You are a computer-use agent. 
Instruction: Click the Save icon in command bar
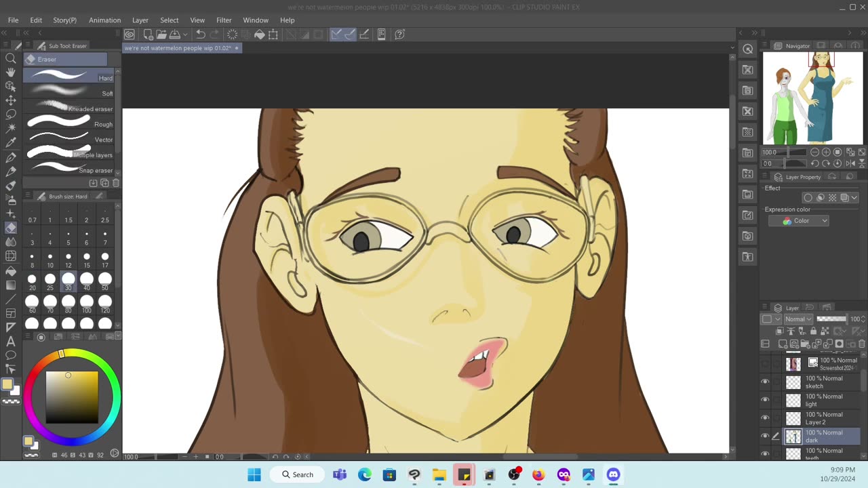tap(175, 34)
